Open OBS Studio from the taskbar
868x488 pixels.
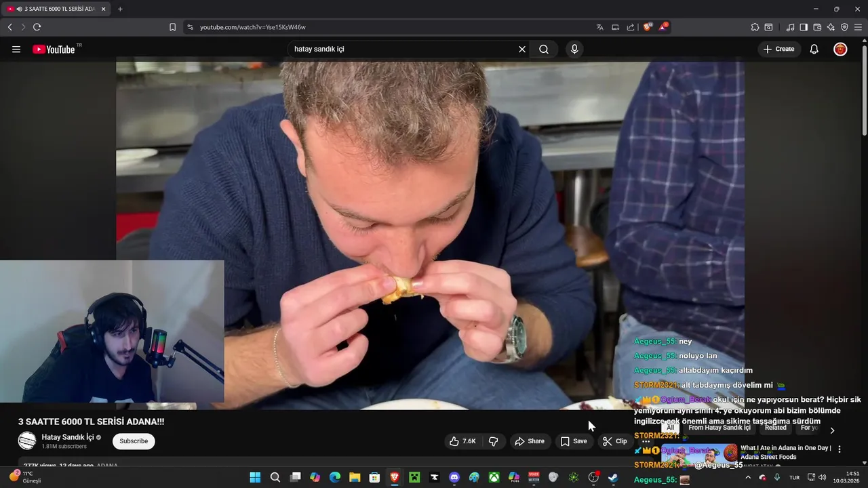(x=593, y=477)
